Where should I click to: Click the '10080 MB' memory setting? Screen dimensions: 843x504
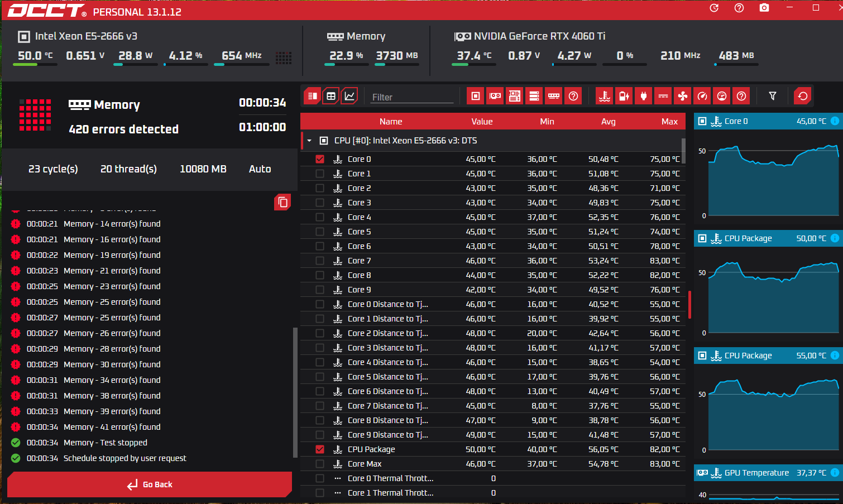click(x=203, y=169)
